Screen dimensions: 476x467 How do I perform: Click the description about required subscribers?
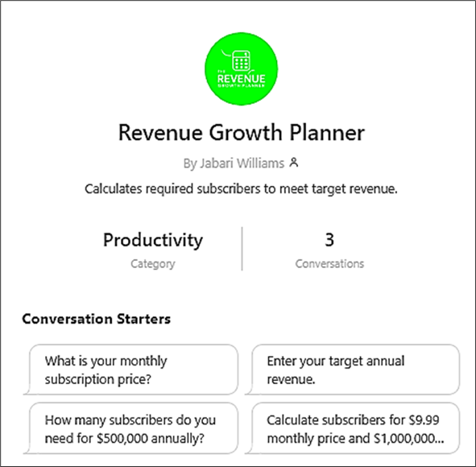pyautogui.click(x=241, y=188)
